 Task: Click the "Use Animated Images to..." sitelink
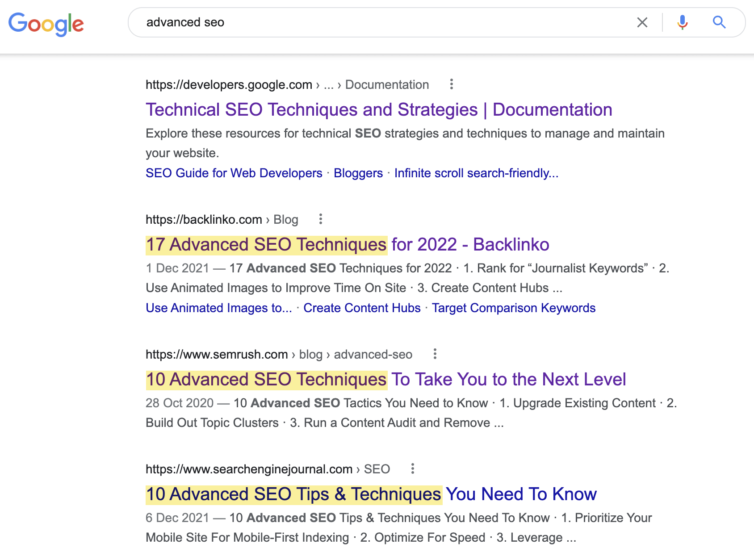coord(218,308)
